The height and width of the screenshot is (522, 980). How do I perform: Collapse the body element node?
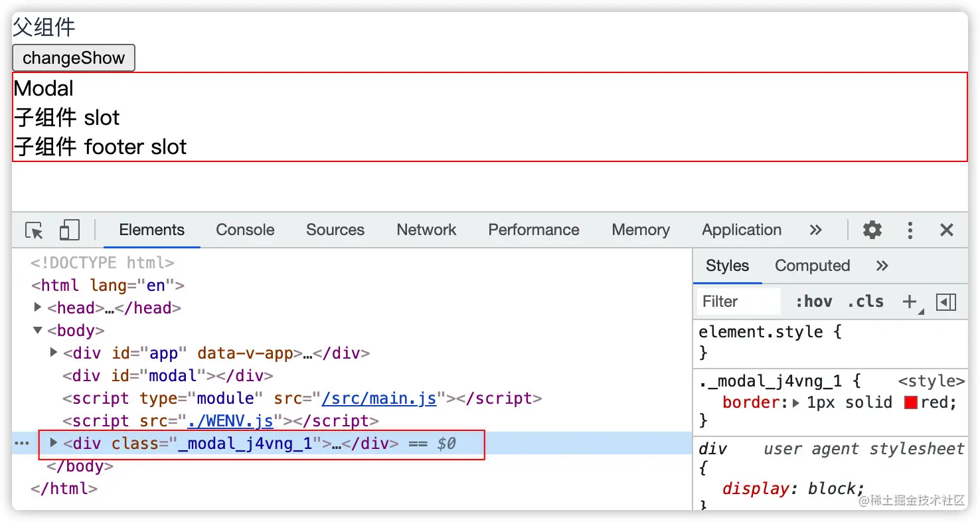(x=38, y=330)
